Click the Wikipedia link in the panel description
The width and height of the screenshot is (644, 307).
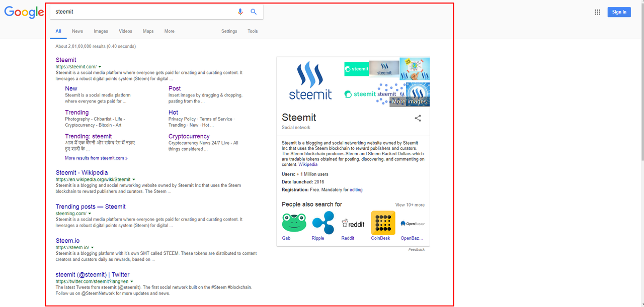[308, 165]
